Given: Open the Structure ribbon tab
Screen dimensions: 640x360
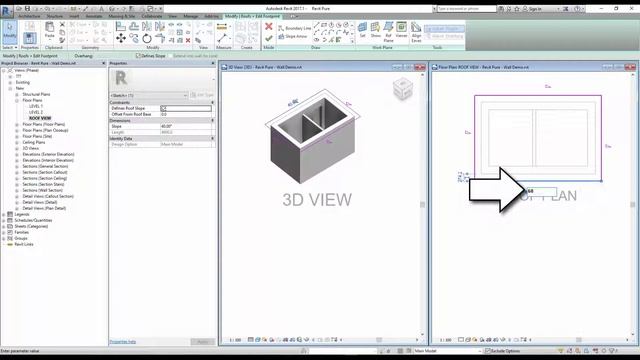Looking at the screenshot, I should click(55, 16).
